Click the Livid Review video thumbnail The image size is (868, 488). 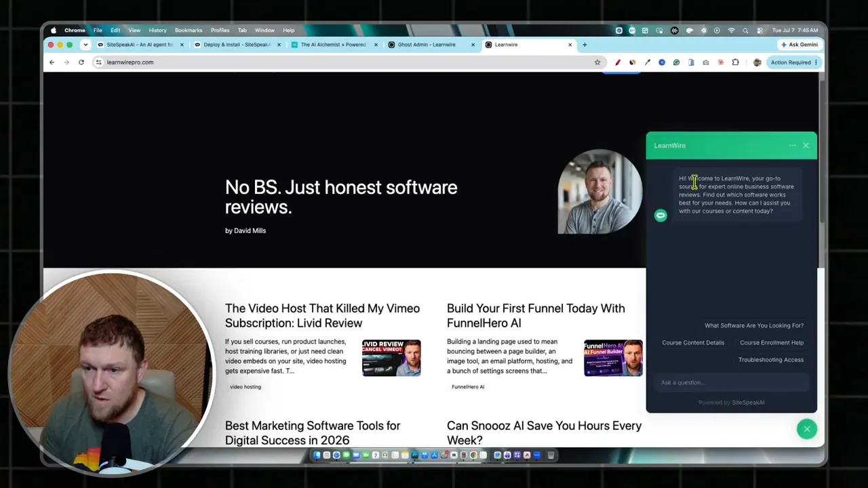click(x=391, y=358)
